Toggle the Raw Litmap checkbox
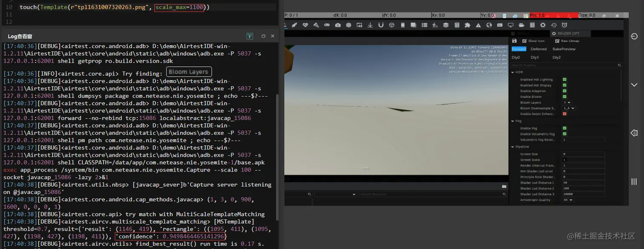The width and height of the screenshot is (644, 249). [558, 41]
